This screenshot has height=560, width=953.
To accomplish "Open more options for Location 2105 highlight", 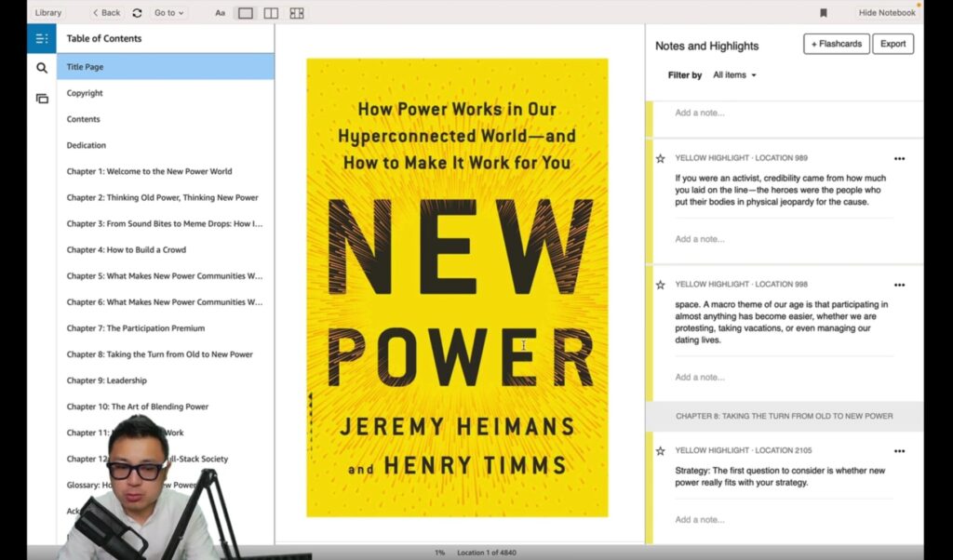I will (900, 451).
